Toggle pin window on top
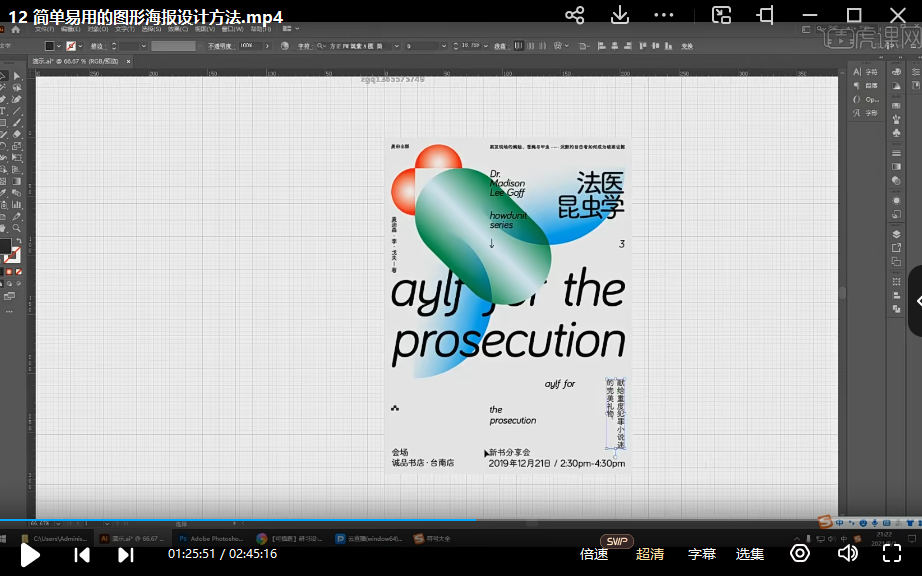This screenshot has width=922, height=576. tap(766, 15)
